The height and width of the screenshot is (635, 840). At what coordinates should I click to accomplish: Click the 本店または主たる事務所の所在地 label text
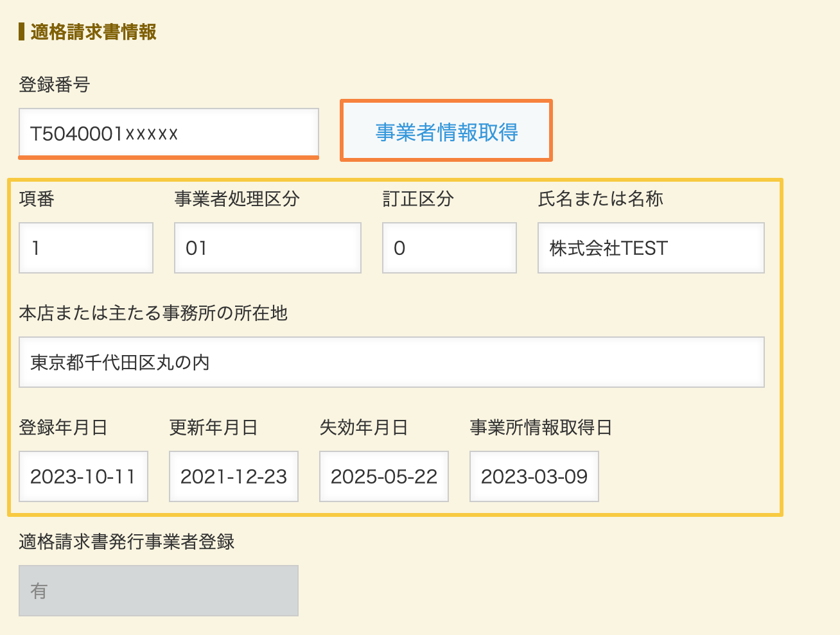(x=153, y=313)
